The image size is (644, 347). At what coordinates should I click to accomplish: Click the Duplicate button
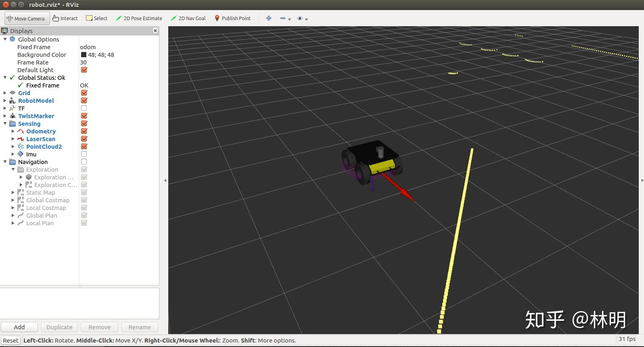[59, 327]
